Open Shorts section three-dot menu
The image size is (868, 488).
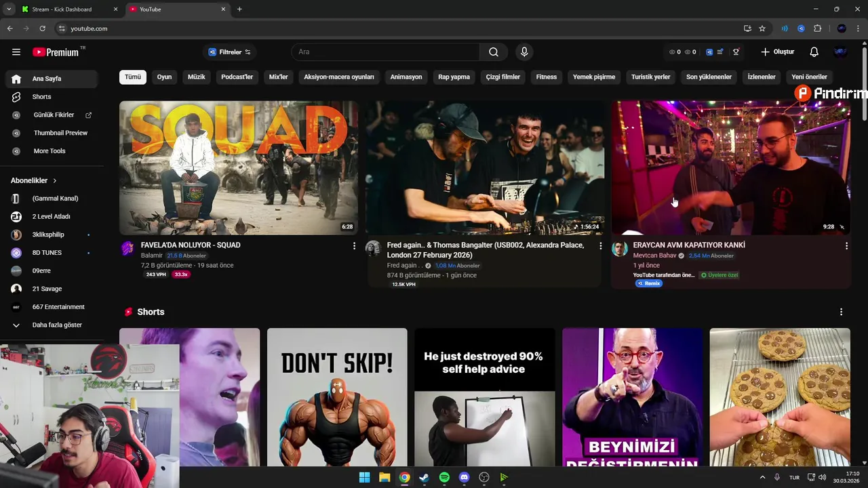(x=841, y=312)
